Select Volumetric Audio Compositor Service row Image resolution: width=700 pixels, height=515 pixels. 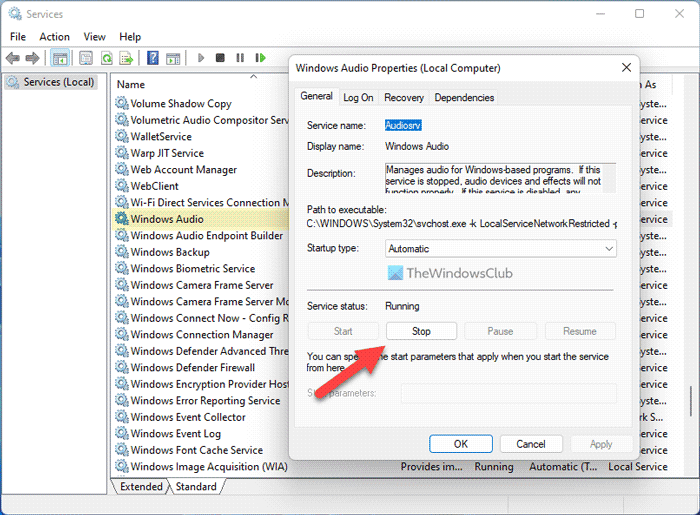pos(200,120)
